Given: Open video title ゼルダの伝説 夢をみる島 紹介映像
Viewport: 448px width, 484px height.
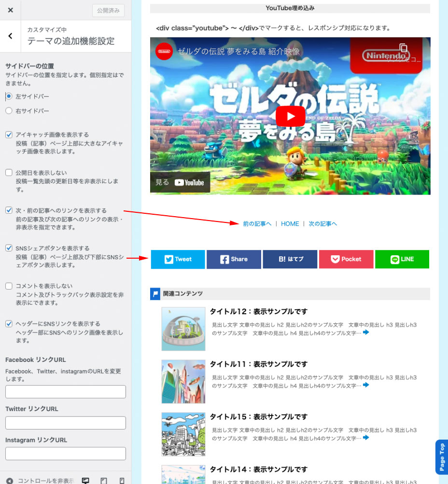Looking at the screenshot, I should click(238, 51).
